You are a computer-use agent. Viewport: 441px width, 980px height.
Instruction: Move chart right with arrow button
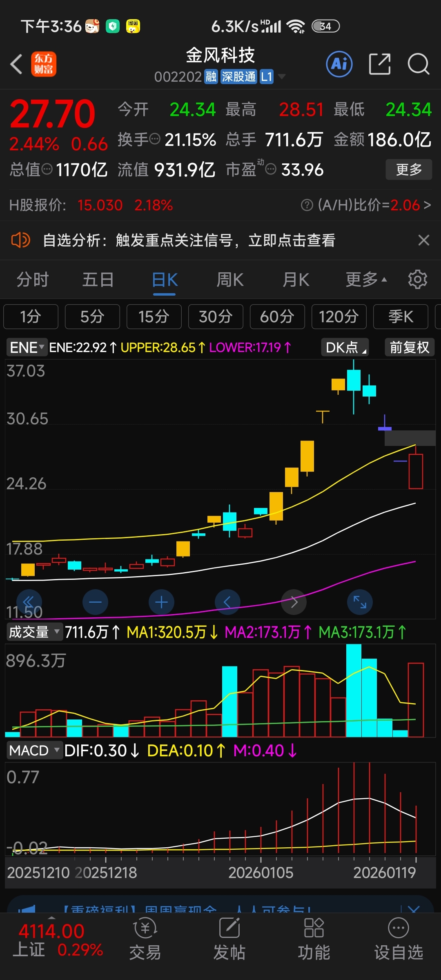pos(294,602)
